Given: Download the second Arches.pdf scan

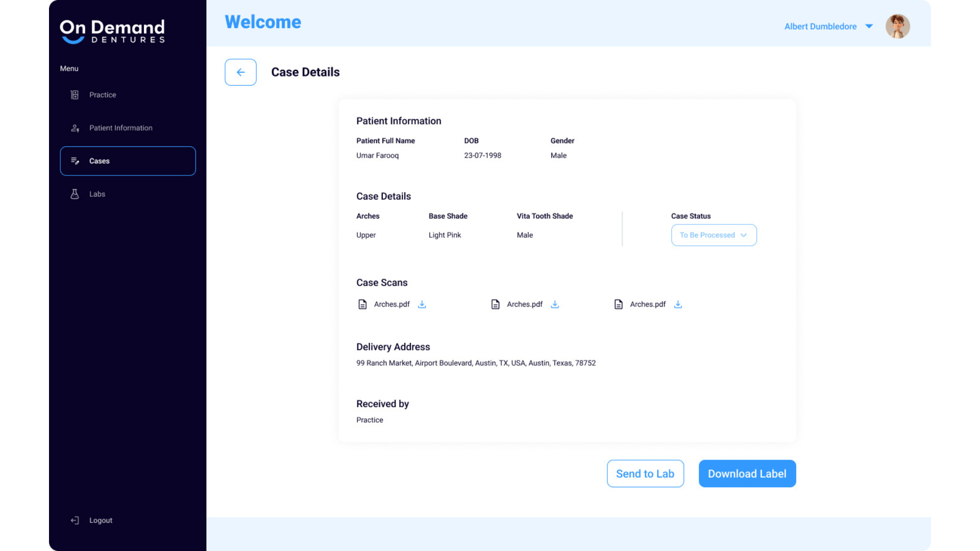Looking at the screenshot, I should [x=555, y=305].
